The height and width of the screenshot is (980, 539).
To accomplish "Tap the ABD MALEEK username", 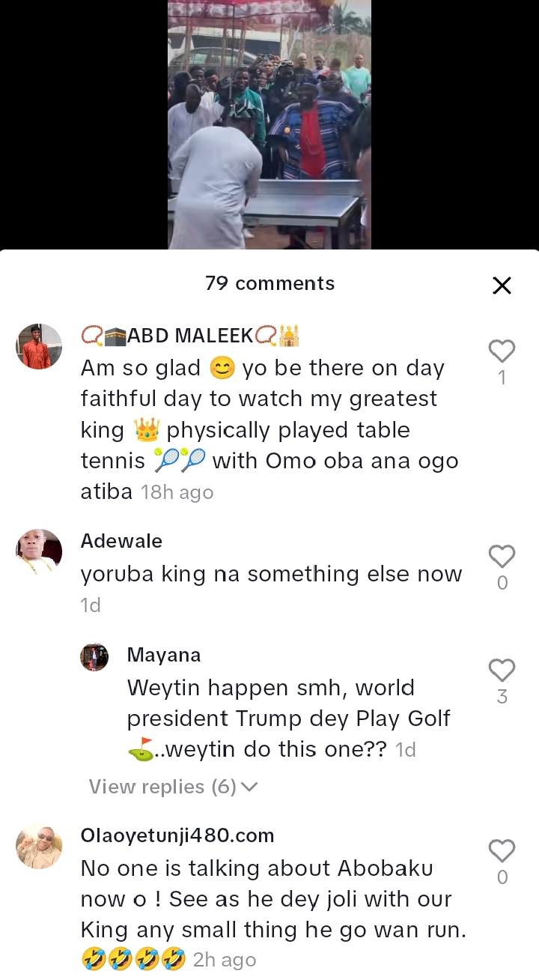I will [190, 336].
